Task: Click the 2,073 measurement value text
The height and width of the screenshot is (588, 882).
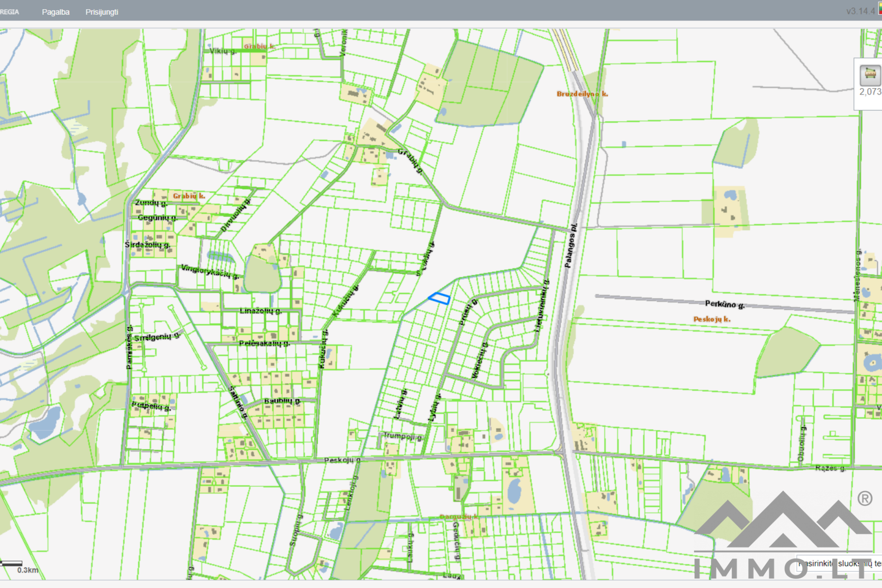Action: (x=870, y=92)
